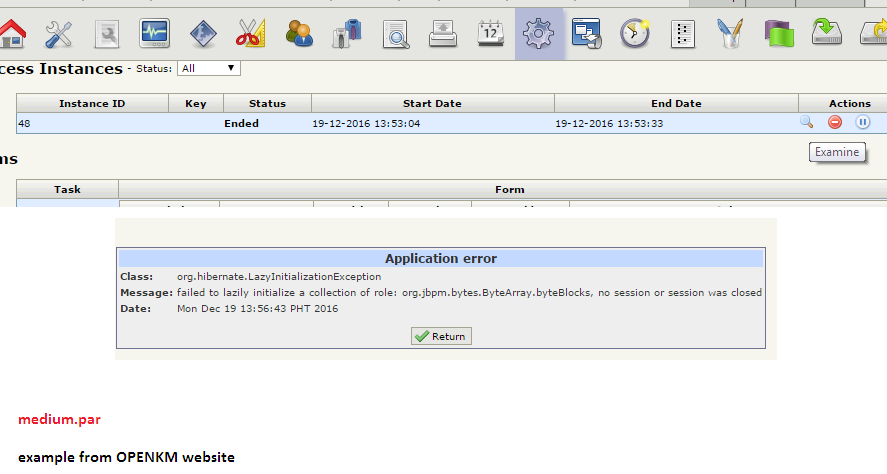Delete instance 48 with red icon
Image resolution: width=887 pixels, height=474 pixels.
(834, 123)
